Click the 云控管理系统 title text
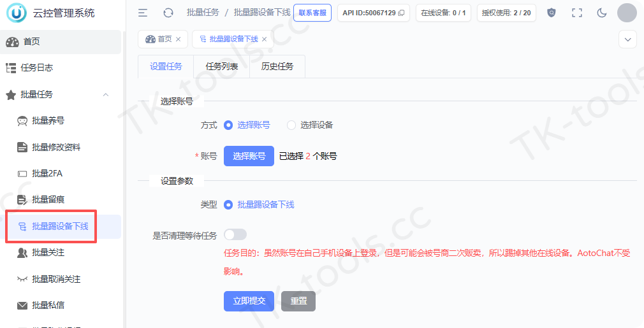 click(64, 13)
